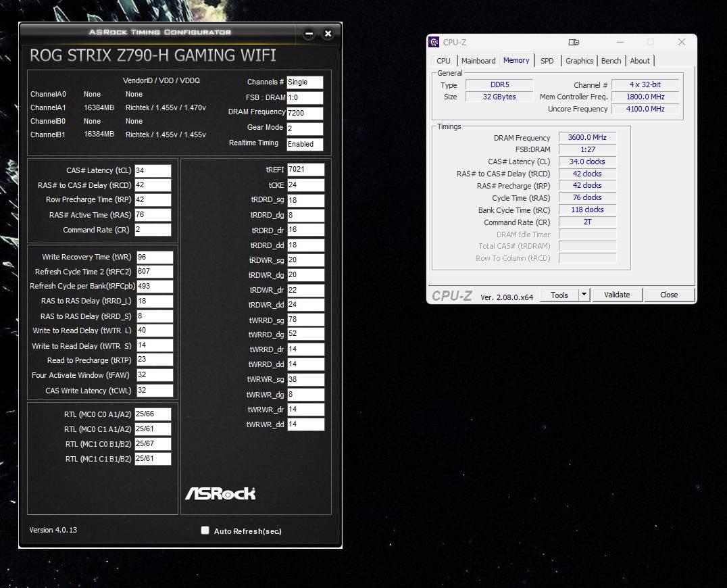Open the About tab in CPU-Z
This screenshot has height=588, width=727.
640,61
